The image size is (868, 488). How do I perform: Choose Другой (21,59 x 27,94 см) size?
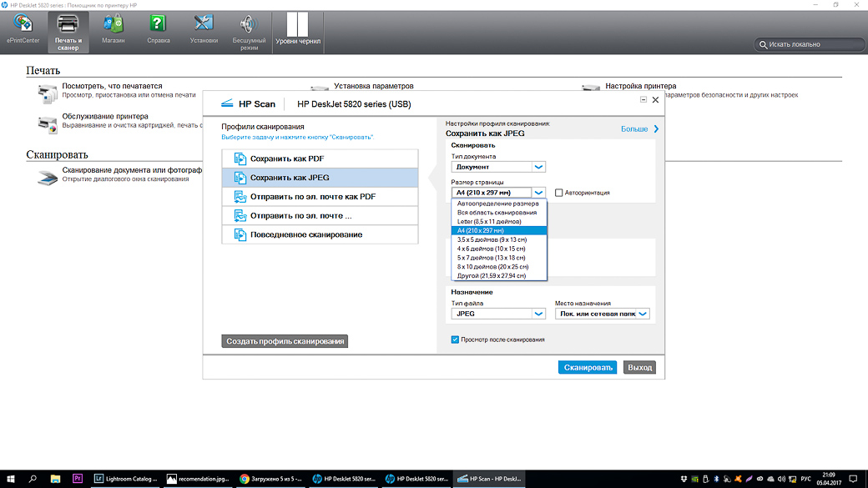499,275
